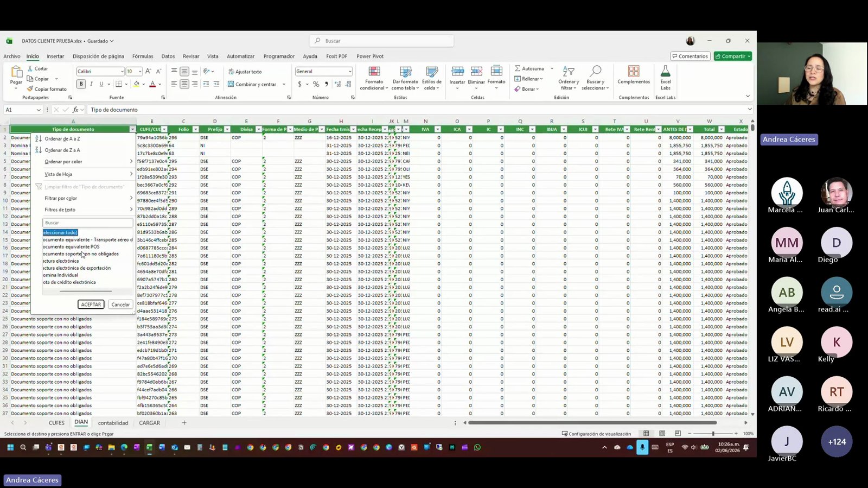Open Dar formato como tabla

[405, 78]
